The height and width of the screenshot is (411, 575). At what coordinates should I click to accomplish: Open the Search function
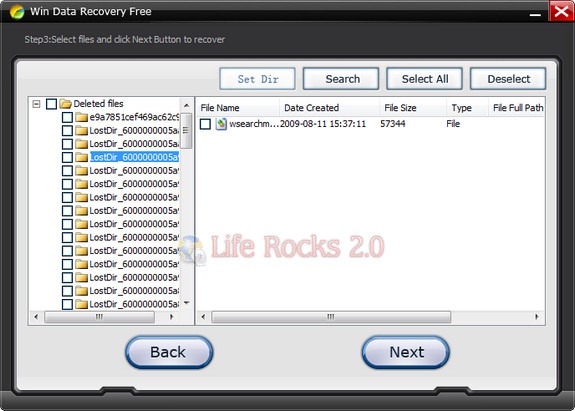pyautogui.click(x=341, y=79)
